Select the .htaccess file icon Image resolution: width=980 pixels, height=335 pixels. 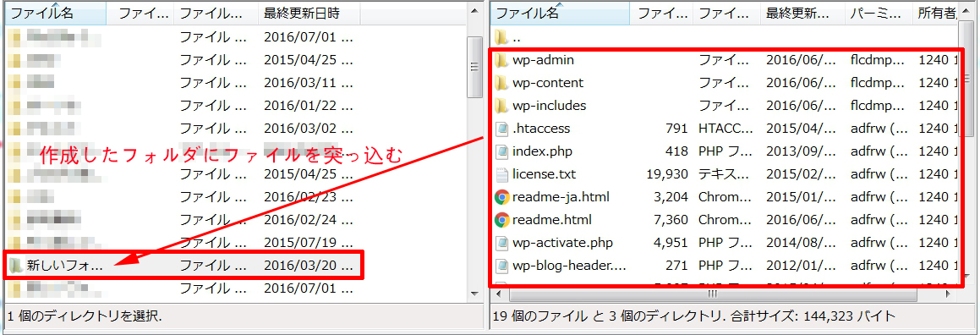coord(501,129)
